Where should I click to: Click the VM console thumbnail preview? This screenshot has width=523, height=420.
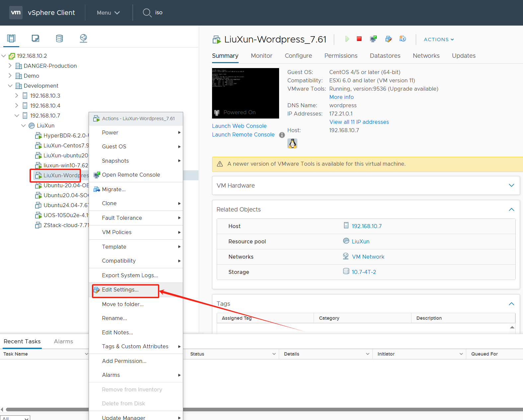(246, 93)
